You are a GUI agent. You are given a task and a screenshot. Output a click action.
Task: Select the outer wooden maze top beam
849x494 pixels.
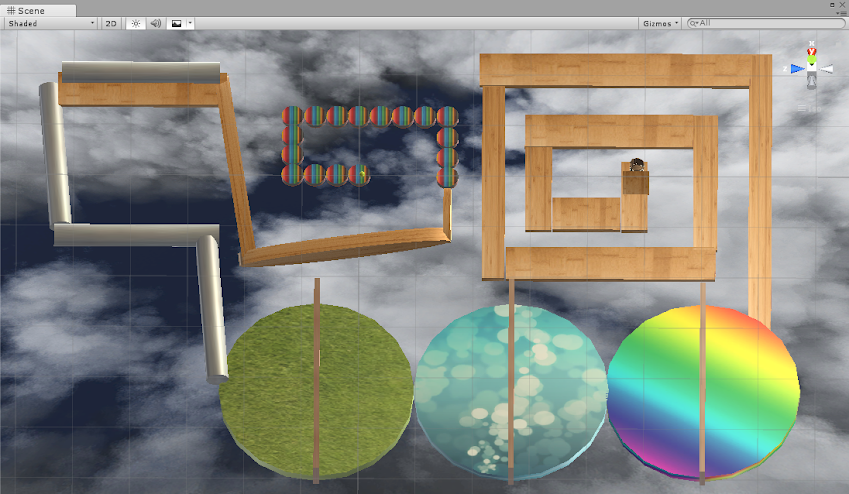point(625,70)
